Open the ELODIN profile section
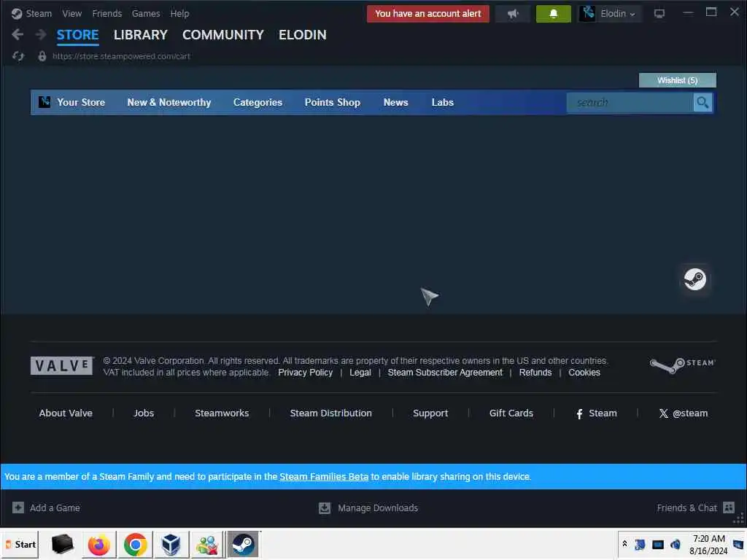The height and width of the screenshot is (560, 747). (303, 35)
